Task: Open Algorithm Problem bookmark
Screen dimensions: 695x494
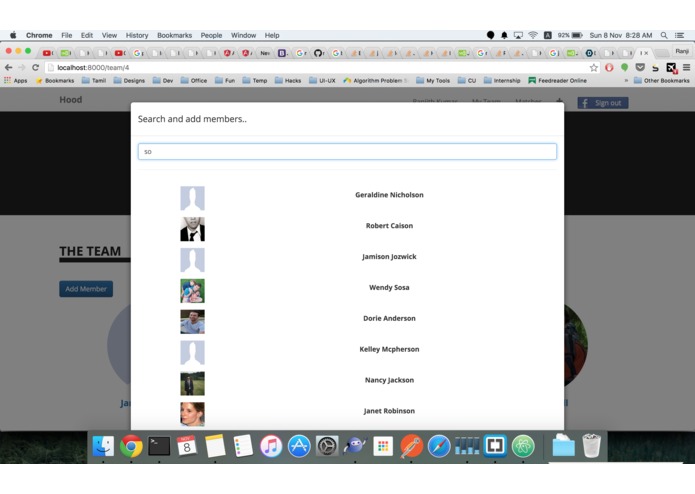Action: [375, 80]
